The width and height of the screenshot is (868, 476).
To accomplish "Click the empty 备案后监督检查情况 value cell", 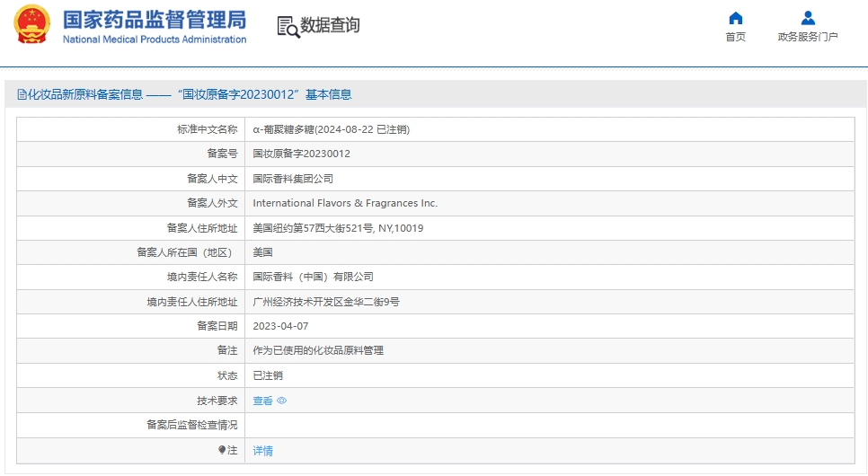I will 548,425.
